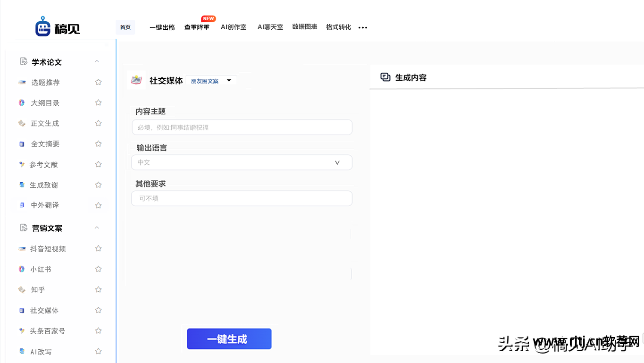Screen dimensions: 644x363
Task: Select the 选题推荐 icon in the sidebar
Action: (22, 82)
